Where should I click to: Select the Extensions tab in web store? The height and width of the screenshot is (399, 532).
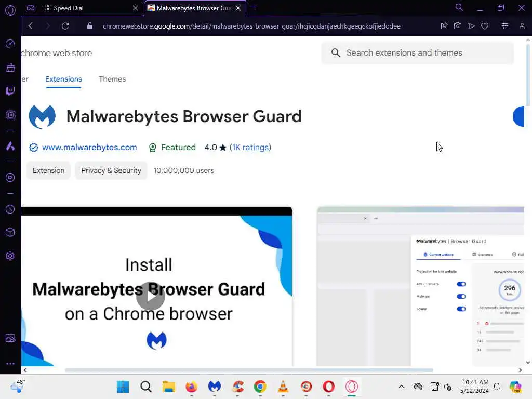[x=63, y=79]
